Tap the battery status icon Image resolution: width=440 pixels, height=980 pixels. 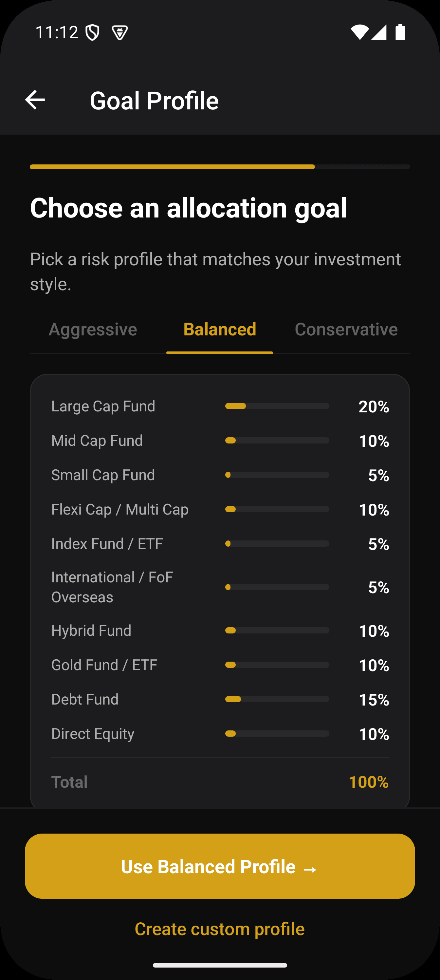click(400, 32)
